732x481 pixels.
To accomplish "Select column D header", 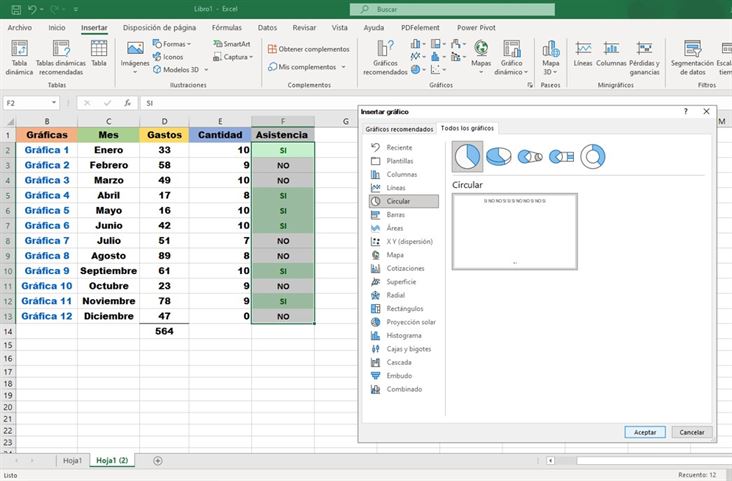I will (164, 121).
